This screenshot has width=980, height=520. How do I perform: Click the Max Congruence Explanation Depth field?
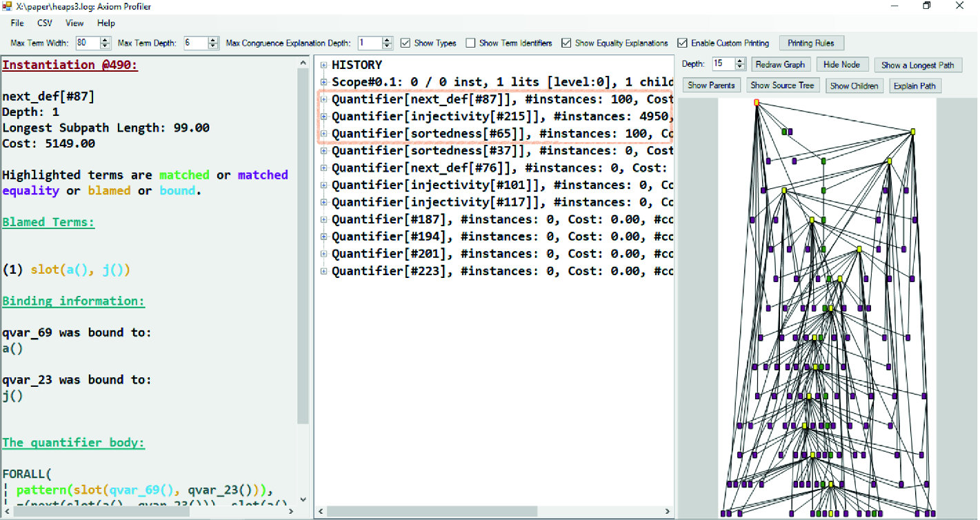pos(370,43)
